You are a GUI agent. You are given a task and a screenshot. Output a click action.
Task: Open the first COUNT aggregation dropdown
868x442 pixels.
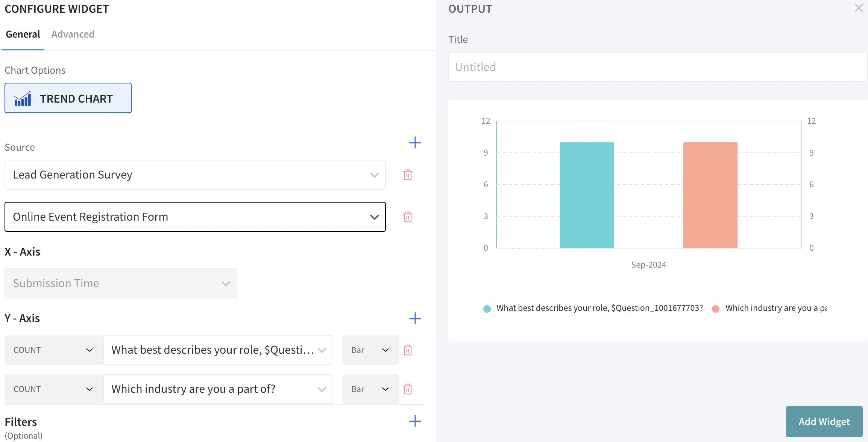[53, 350]
